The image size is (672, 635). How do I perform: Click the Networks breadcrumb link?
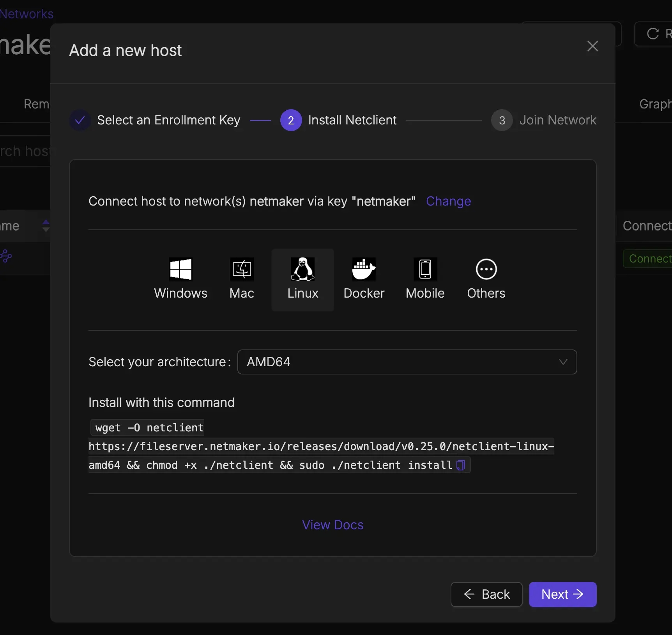[27, 14]
